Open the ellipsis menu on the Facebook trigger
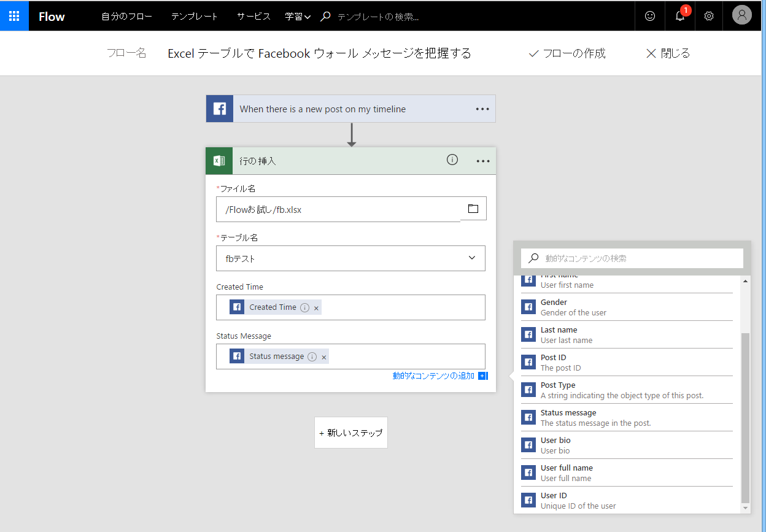 (482, 109)
